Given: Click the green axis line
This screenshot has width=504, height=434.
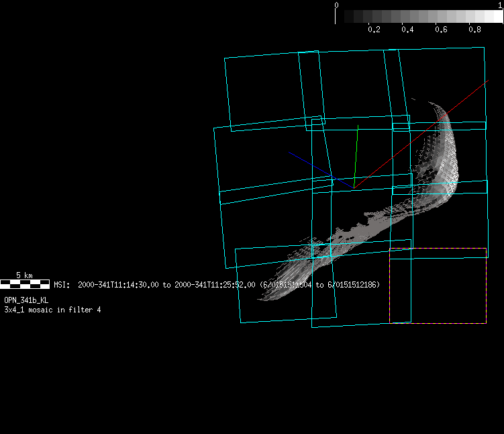Looking at the screenshot, I should pos(356,151).
